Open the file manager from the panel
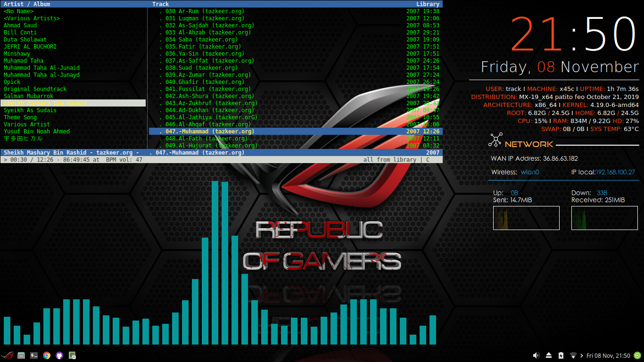 21,356
